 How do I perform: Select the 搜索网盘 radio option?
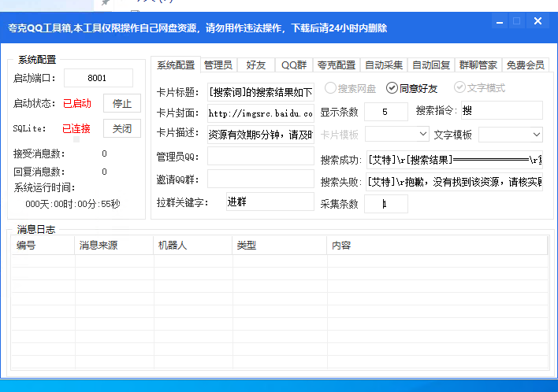click(x=331, y=88)
